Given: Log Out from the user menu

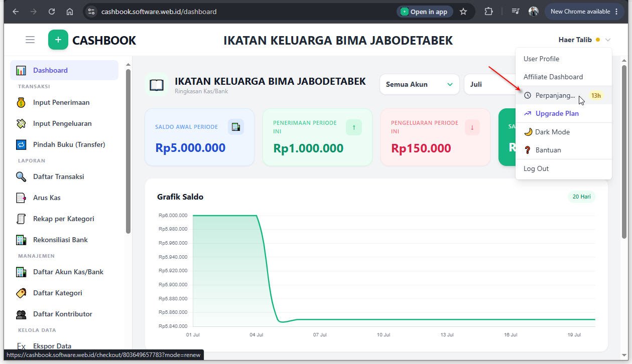Looking at the screenshot, I should pos(564,168).
